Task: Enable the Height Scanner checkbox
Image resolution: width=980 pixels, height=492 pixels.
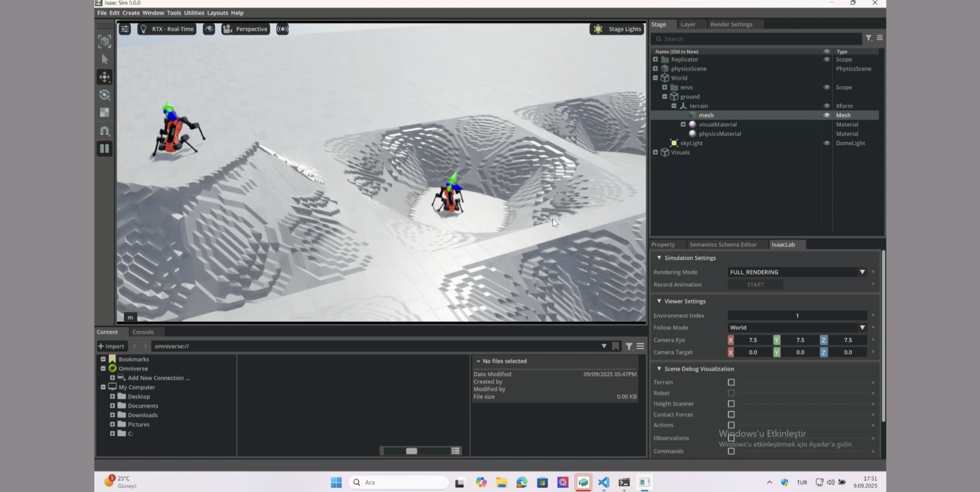Action: 731,404
